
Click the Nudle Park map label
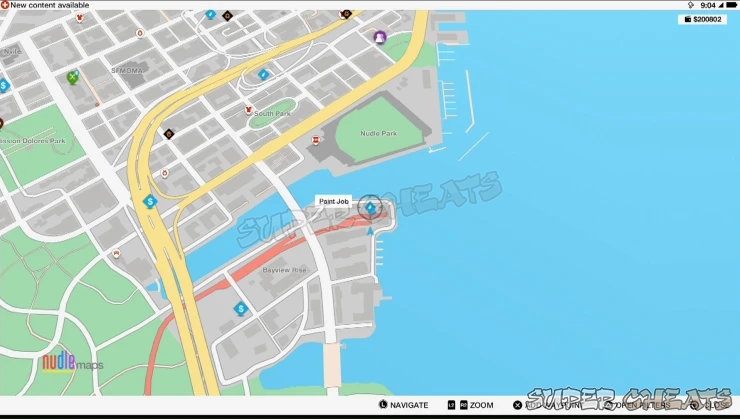(x=378, y=134)
